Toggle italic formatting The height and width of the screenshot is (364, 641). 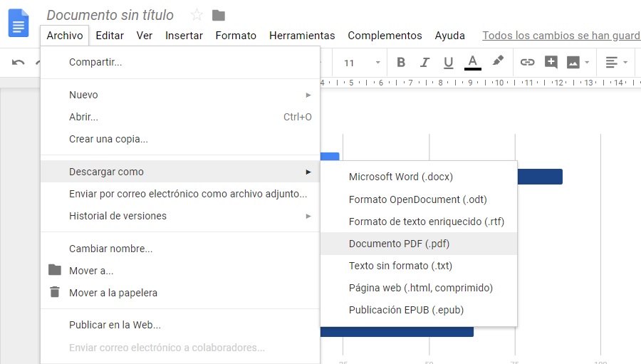click(x=425, y=63)
